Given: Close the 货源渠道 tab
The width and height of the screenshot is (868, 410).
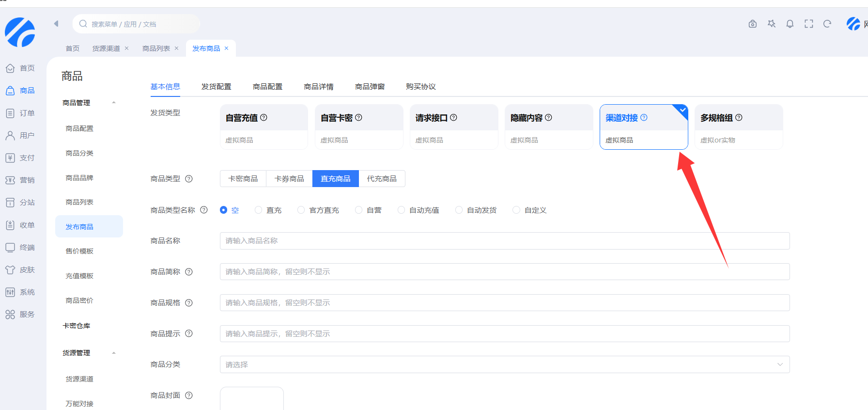Looking at the screenshot, I should click(x=127, y=48).
